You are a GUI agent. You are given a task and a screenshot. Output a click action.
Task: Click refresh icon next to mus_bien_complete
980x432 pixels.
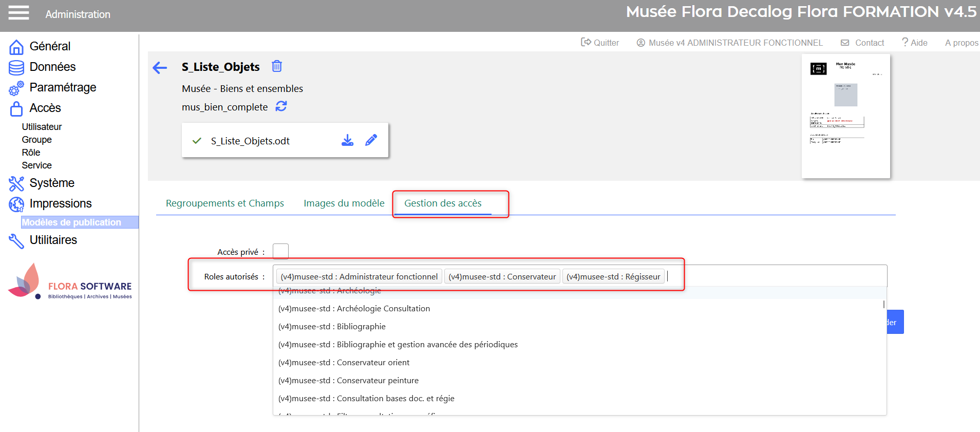tap(281, 106)
